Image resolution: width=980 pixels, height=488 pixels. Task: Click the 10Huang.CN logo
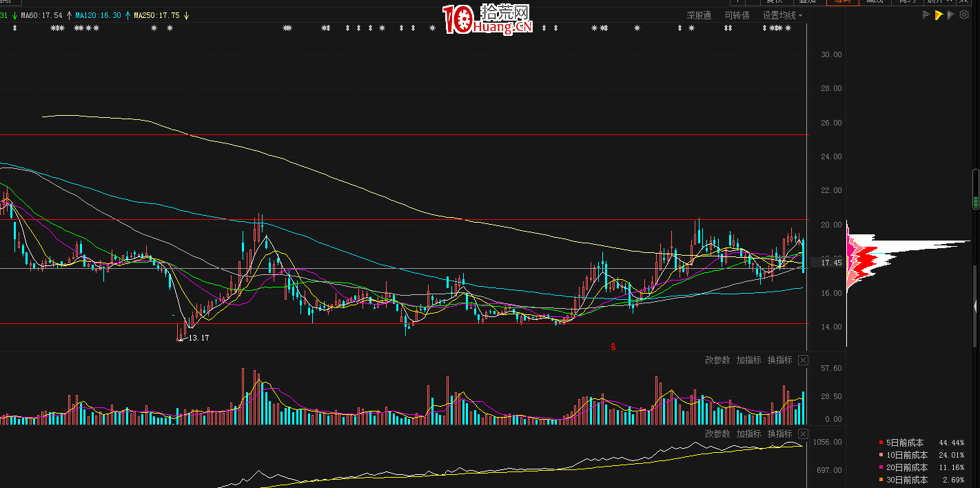click(x=488, y=19)
